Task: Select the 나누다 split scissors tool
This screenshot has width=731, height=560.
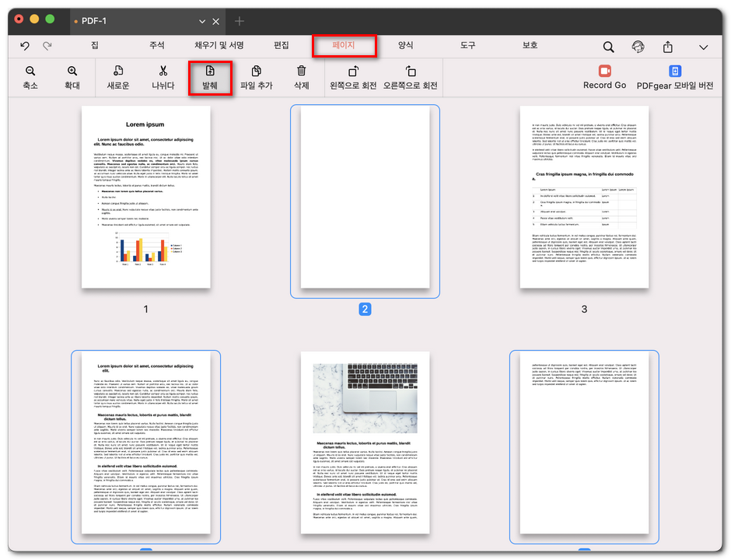Action: [163, 72]
